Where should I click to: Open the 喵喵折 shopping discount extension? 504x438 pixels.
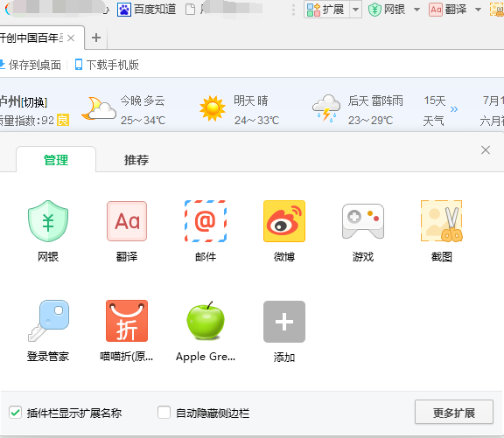click(x=127, y=321)
